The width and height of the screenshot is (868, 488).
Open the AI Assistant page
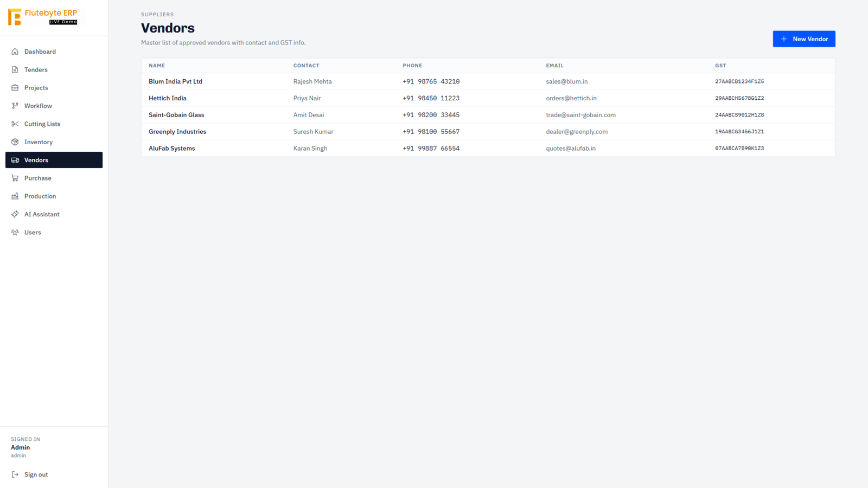(x=54, y=214)
